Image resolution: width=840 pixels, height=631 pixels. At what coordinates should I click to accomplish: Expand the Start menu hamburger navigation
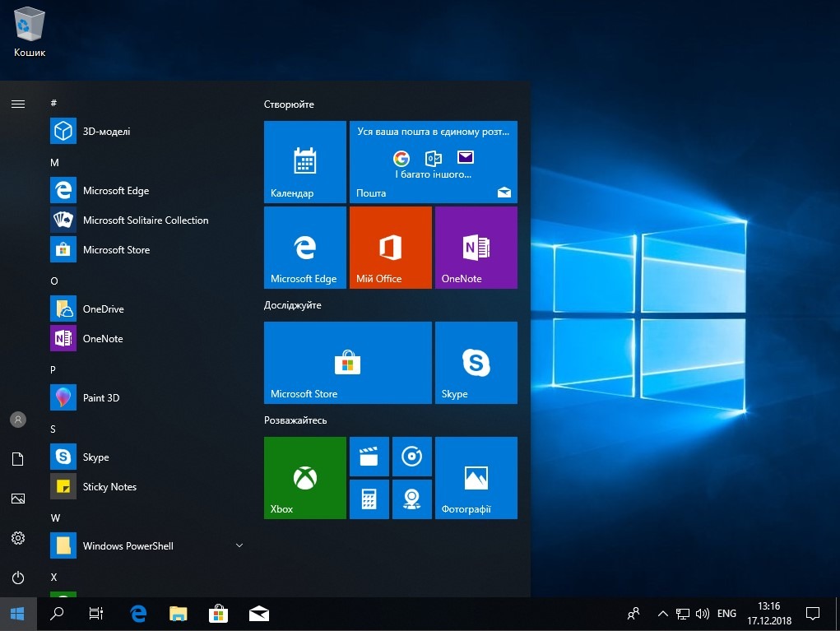coord(18,104)
